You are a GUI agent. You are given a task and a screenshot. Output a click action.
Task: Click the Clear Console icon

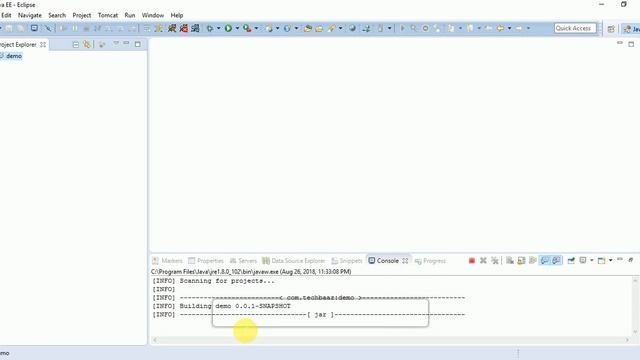[510, 260]
